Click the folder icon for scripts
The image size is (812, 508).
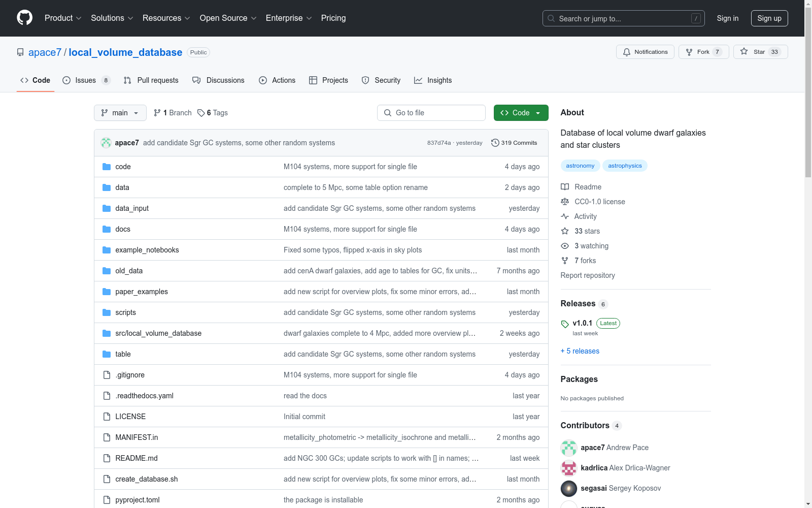107,312
